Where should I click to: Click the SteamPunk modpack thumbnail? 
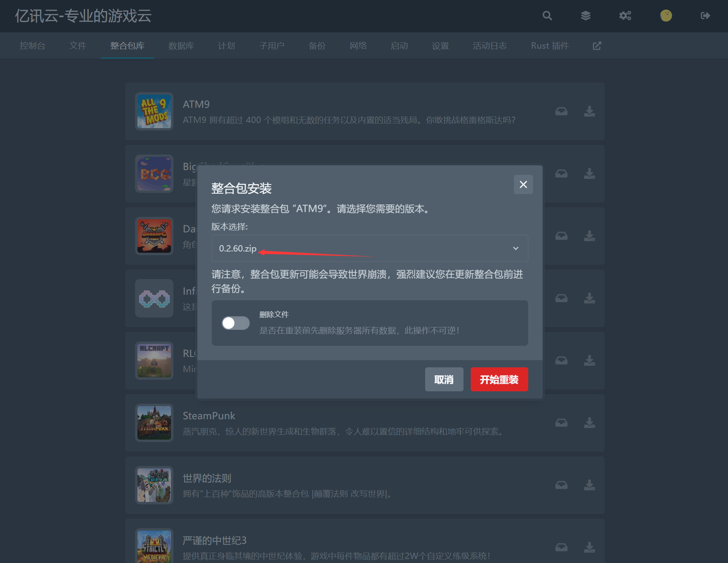[x=154, y=423]
